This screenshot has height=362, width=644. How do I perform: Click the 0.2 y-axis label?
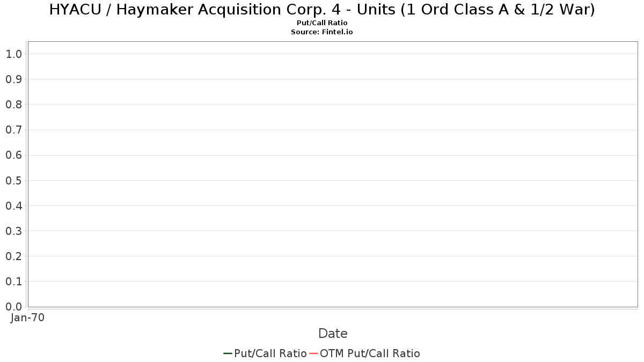pos(14,256)
